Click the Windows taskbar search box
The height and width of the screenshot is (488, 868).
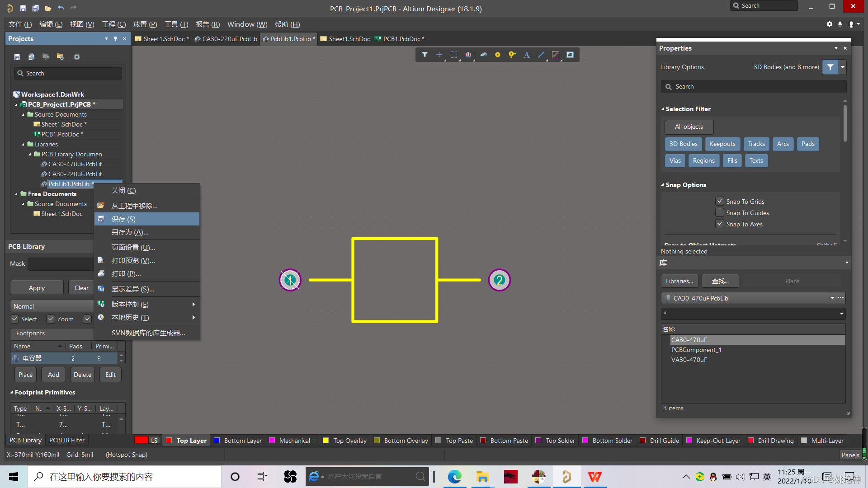124,477
